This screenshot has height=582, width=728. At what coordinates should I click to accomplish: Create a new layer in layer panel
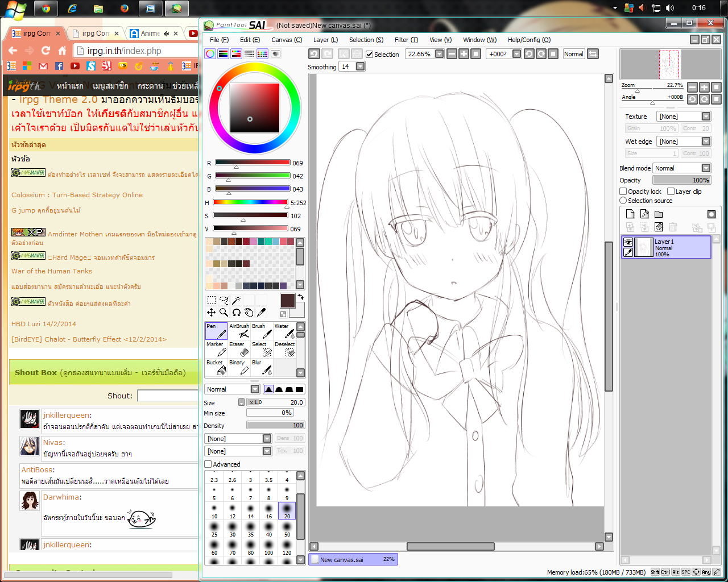point(630,214)
